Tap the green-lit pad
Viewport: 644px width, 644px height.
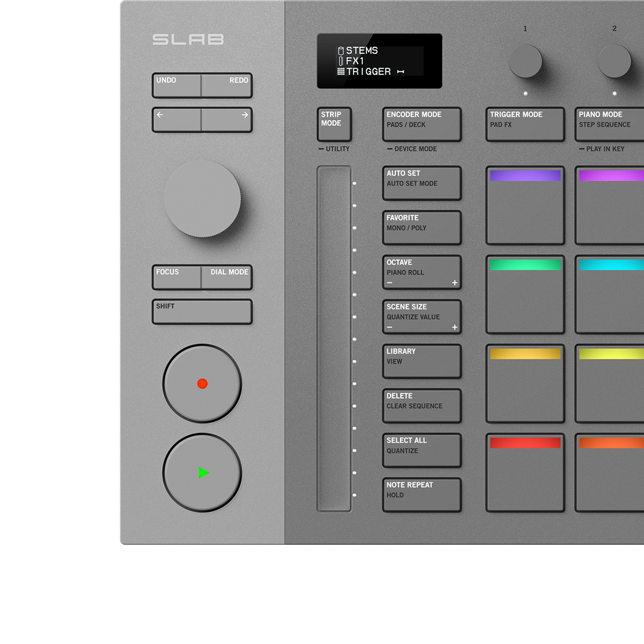coord(525,295)
